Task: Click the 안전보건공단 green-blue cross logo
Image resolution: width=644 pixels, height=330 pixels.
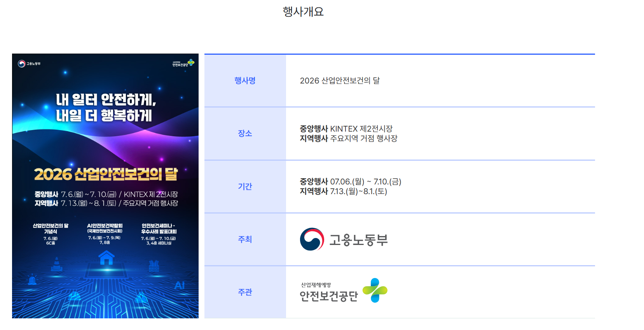Action: coord(375,290)
